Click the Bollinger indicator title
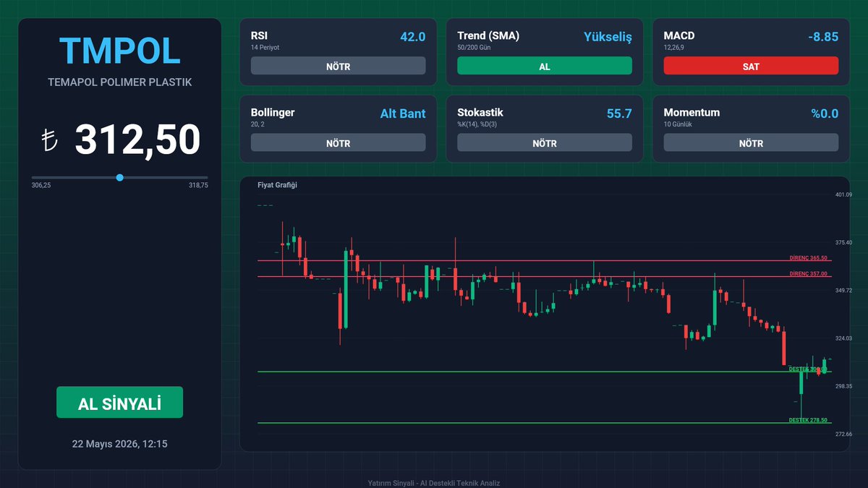Image resolution: width=868 pixels, height=488 pixels. tap(273, 113)
